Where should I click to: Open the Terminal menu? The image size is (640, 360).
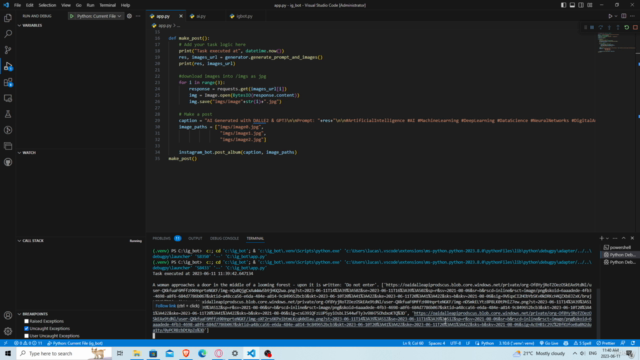[x=107, y=5]
